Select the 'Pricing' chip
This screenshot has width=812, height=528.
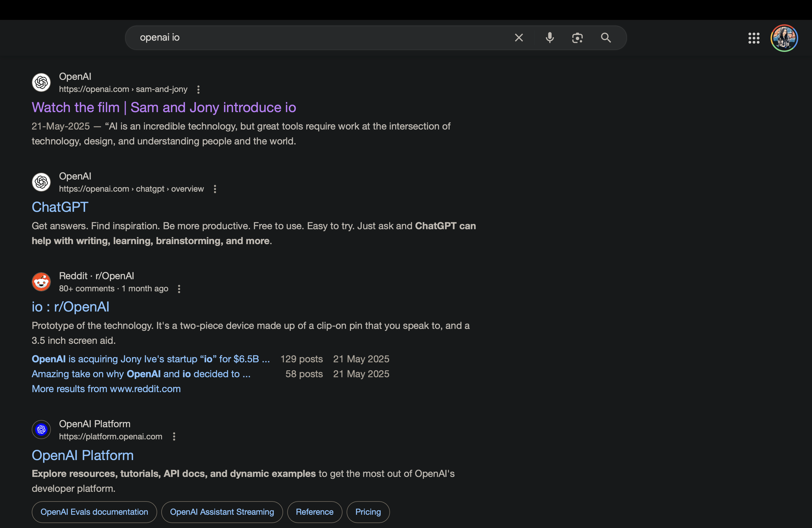368,512
